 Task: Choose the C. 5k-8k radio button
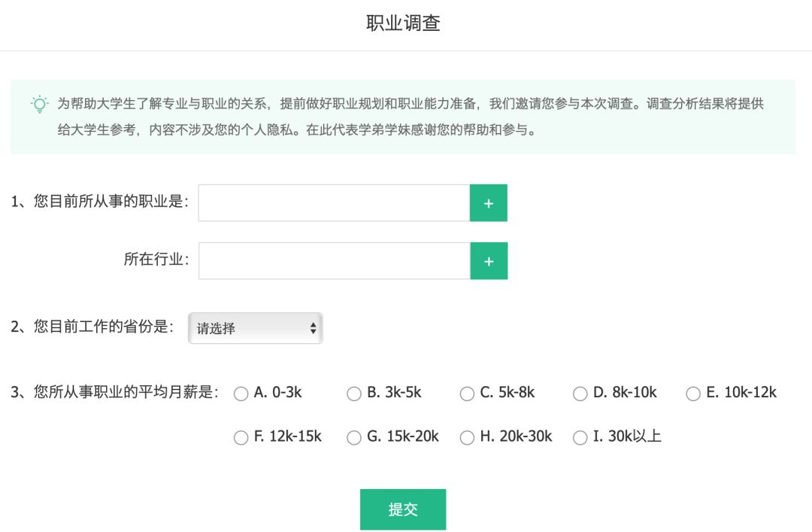pyautogui.click(x=467, y=394)
